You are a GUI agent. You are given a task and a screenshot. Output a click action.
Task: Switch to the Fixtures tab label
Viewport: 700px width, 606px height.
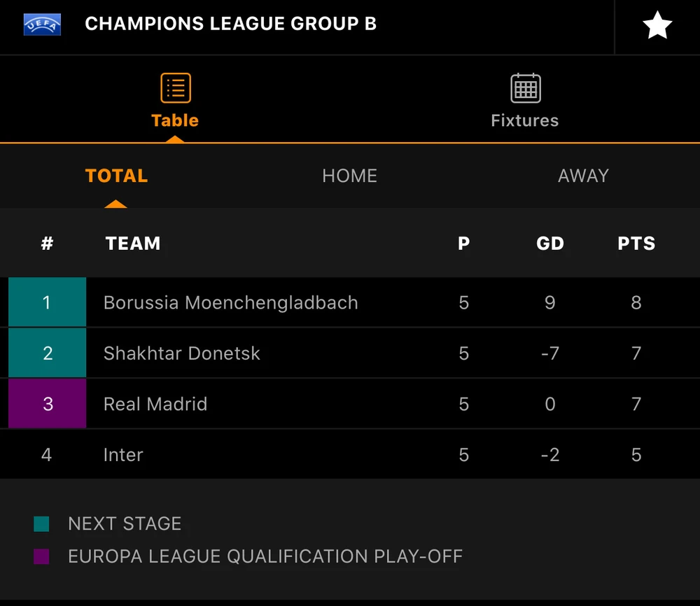pyautogui.click(x=525, y=120)
